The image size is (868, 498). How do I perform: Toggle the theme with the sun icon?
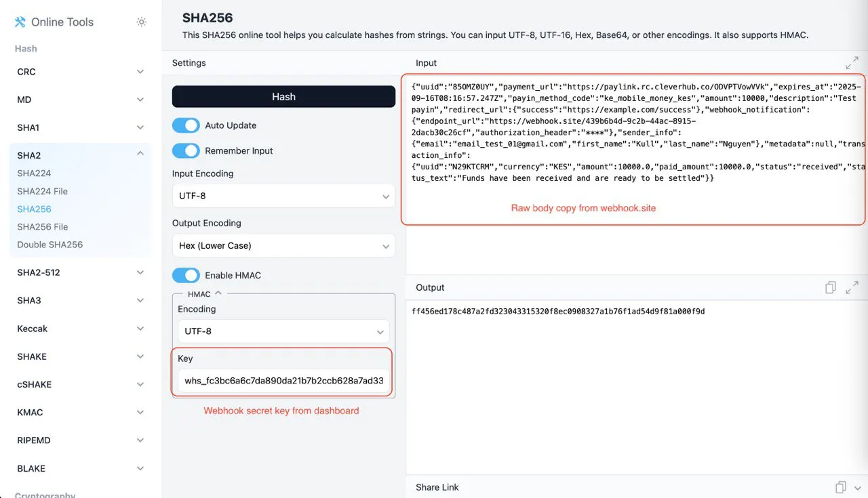point(141,22)
